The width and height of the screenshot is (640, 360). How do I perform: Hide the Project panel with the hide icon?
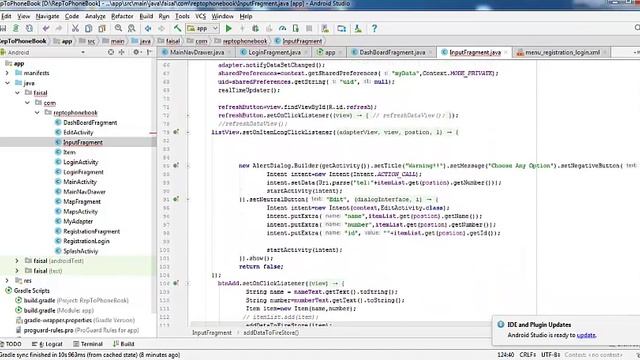149,52
